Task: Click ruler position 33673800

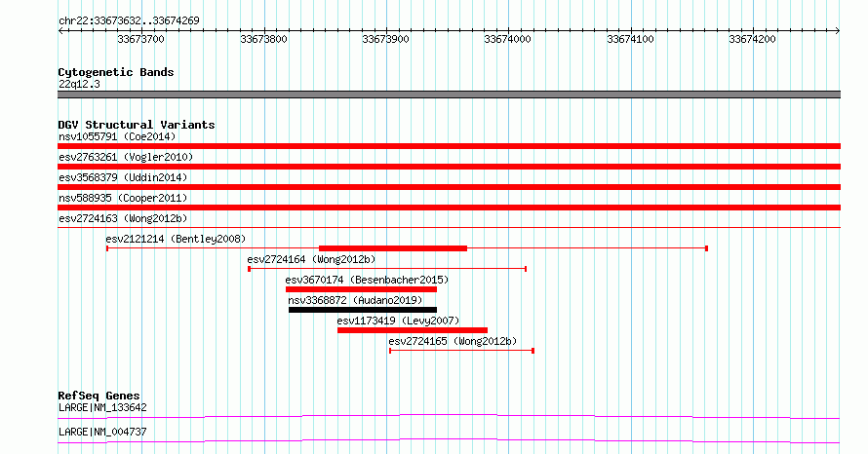Action: [x=263, y=39]
